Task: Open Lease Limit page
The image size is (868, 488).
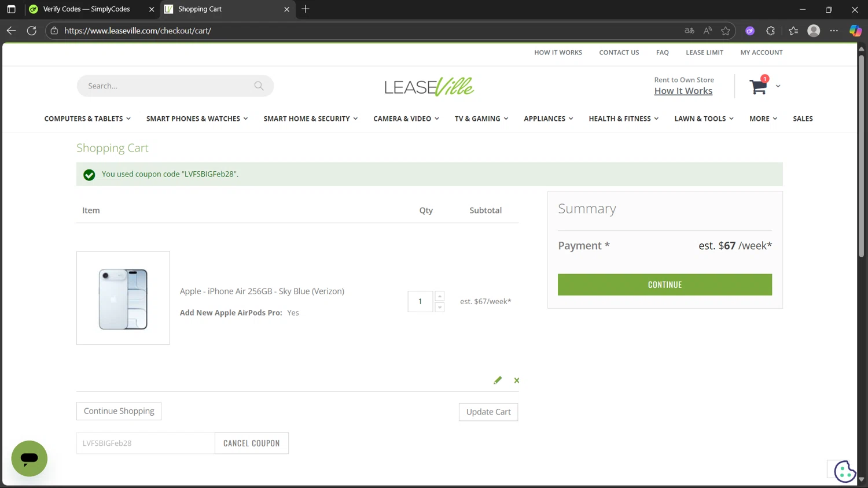Action: (704, 53)
